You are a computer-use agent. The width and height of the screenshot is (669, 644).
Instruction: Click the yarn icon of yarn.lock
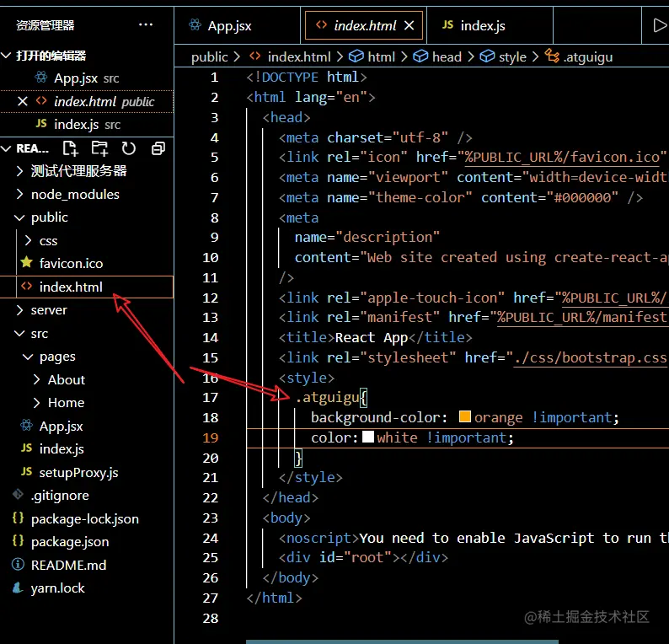[x=18, y=588]
